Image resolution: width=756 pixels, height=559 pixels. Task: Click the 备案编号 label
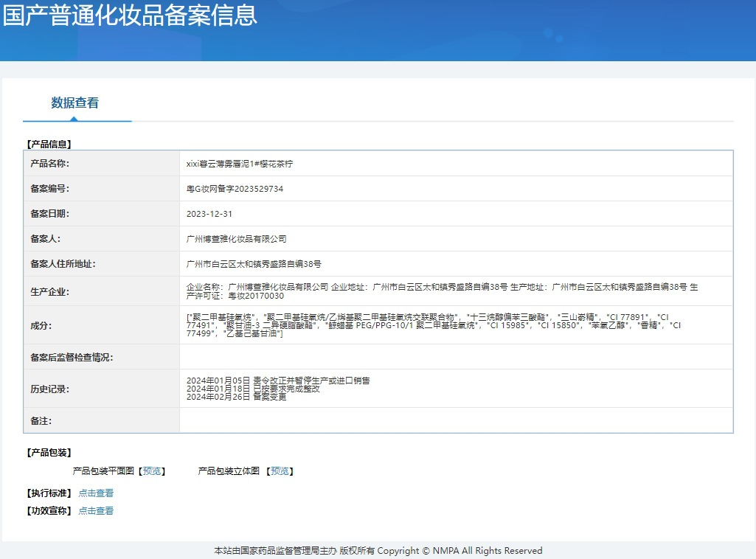(x=49, y=188)
